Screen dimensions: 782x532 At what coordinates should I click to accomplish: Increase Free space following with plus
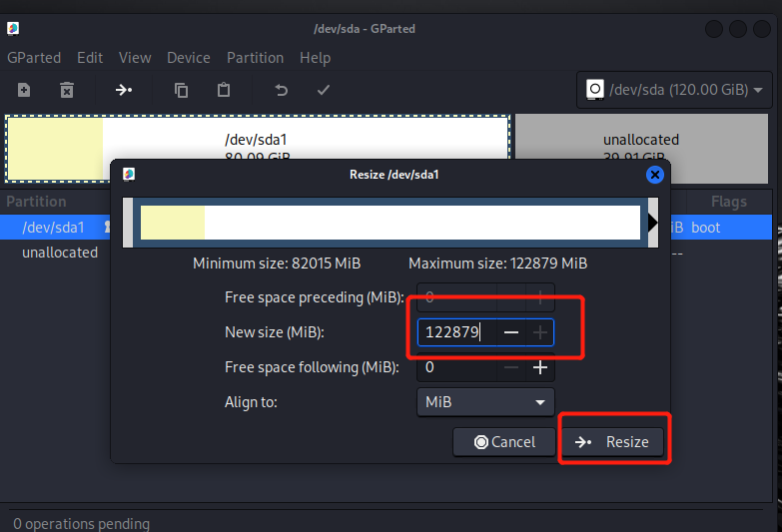coord(539,367)
